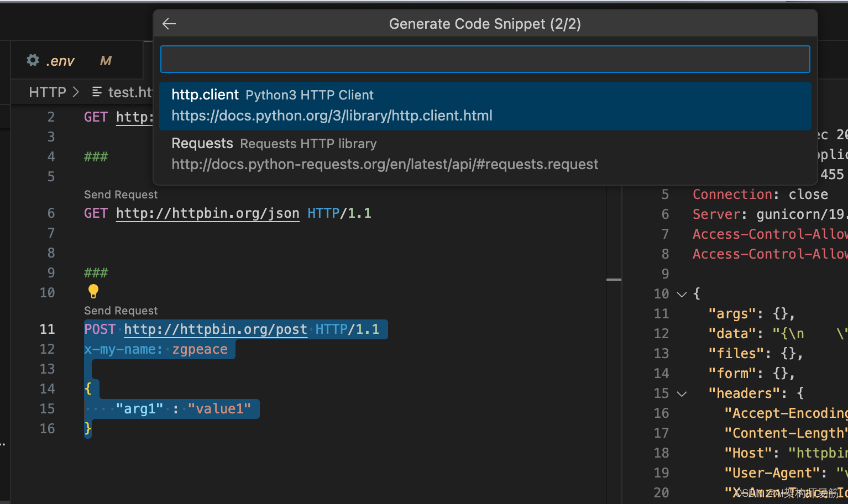848x504 pixels.
Task: Click "Host" header key in response
Action: 748,453
